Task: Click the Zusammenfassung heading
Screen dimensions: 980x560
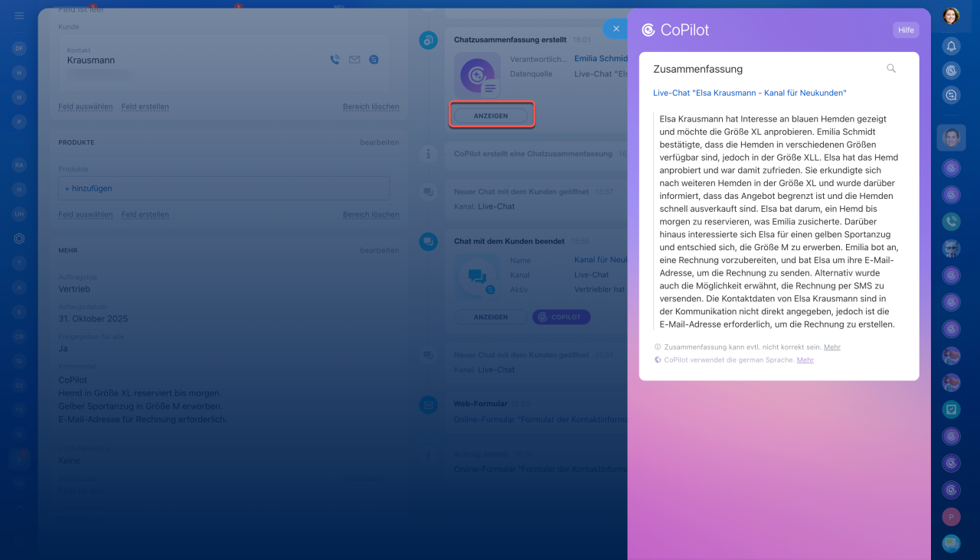Action: click(697, 69)
